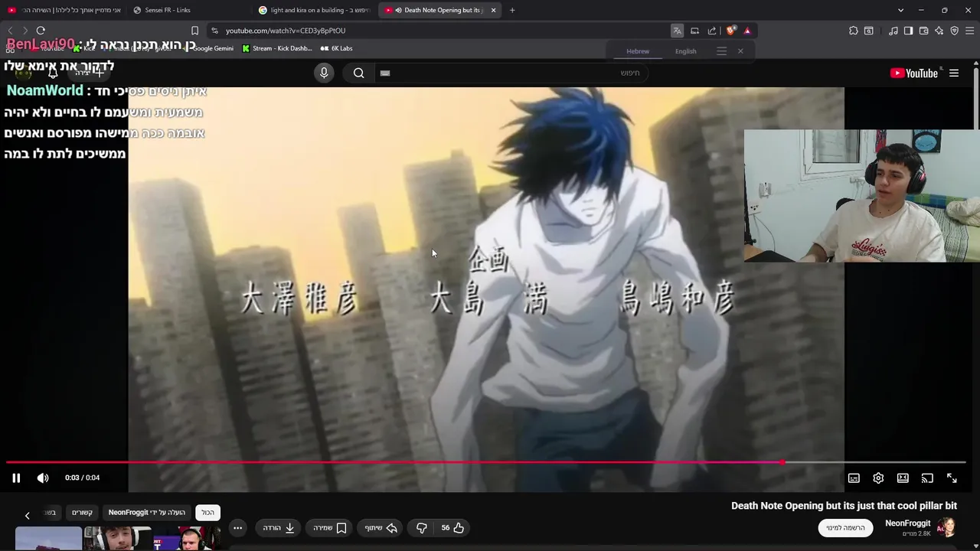This screenshot has height=551, width=980.
Task: Open the three-dot more actions menu
Action: tap(237, 528)
